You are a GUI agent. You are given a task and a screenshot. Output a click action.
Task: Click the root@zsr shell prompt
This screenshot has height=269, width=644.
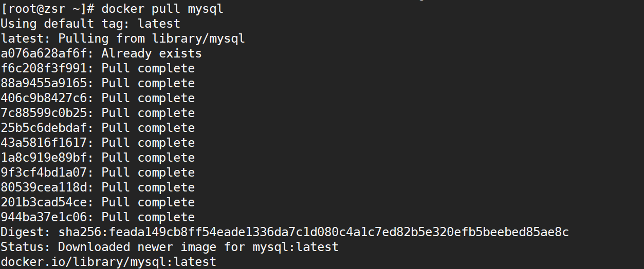(47, 9)
